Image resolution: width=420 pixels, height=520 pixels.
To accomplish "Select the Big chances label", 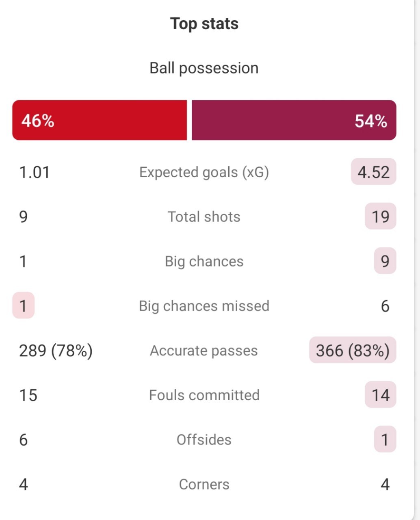I will click(x=204, y=261).
